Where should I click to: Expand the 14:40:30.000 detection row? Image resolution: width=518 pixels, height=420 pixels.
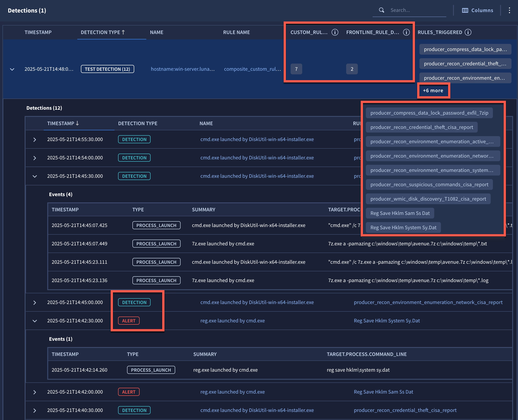[35, 411]
